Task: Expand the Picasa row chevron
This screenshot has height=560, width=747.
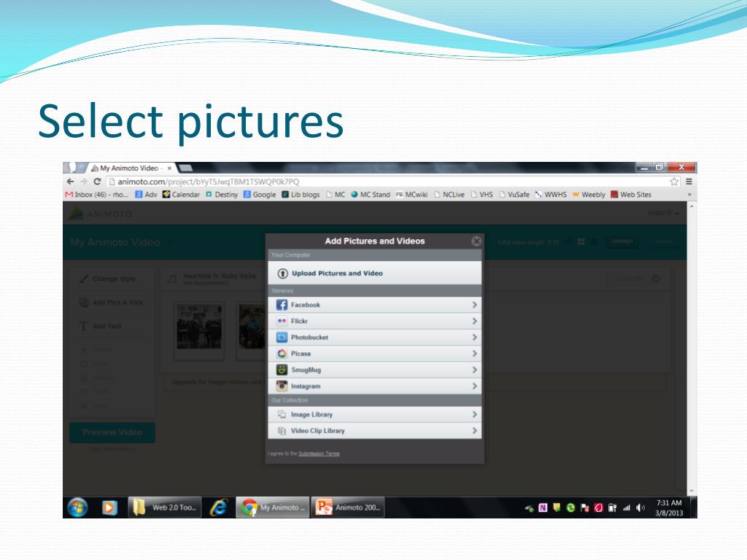Action: click(474, 354)
